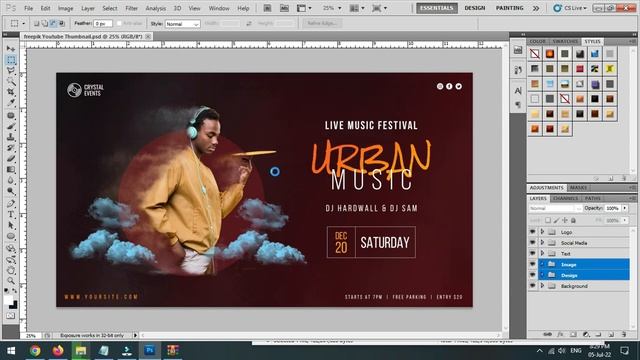Select the Gradient tool

tap(11, 169)
